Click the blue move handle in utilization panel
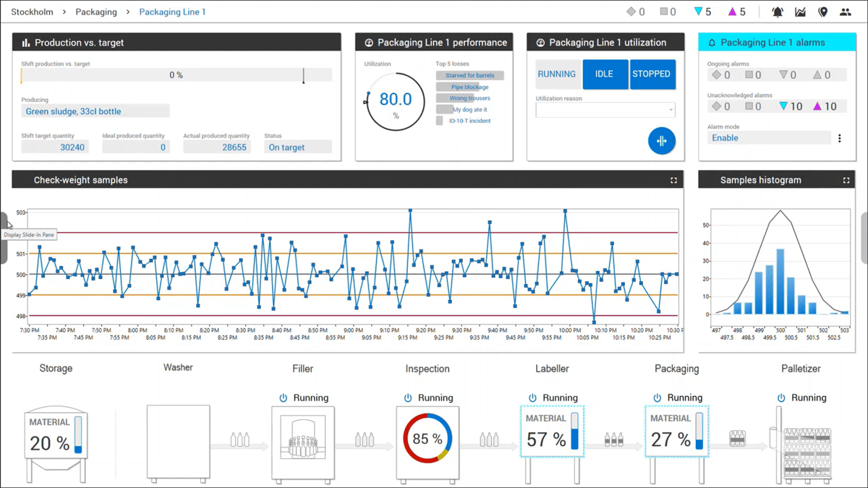 [662, 142]
